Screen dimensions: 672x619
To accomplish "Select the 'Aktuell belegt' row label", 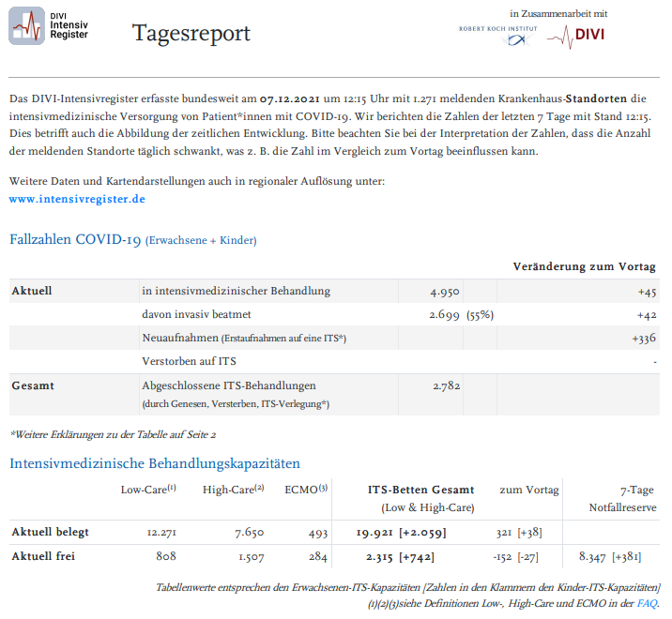I will tap(50, 532).
